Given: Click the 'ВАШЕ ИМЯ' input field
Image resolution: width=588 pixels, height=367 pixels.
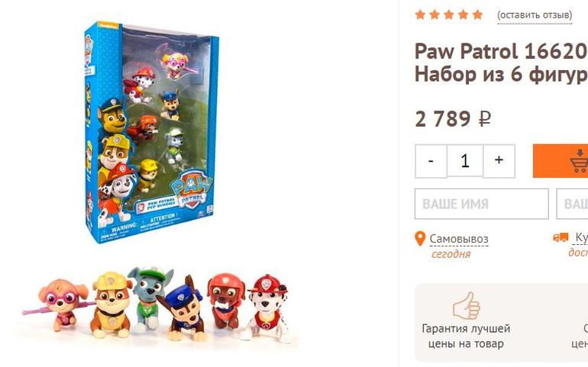Looking at the screenshot, I should coord(482,204).
